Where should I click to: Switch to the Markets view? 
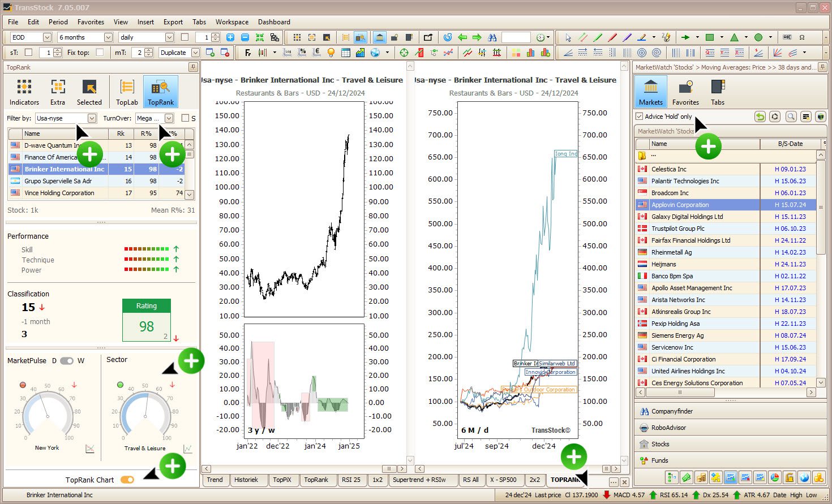click(x=650, y=91)
